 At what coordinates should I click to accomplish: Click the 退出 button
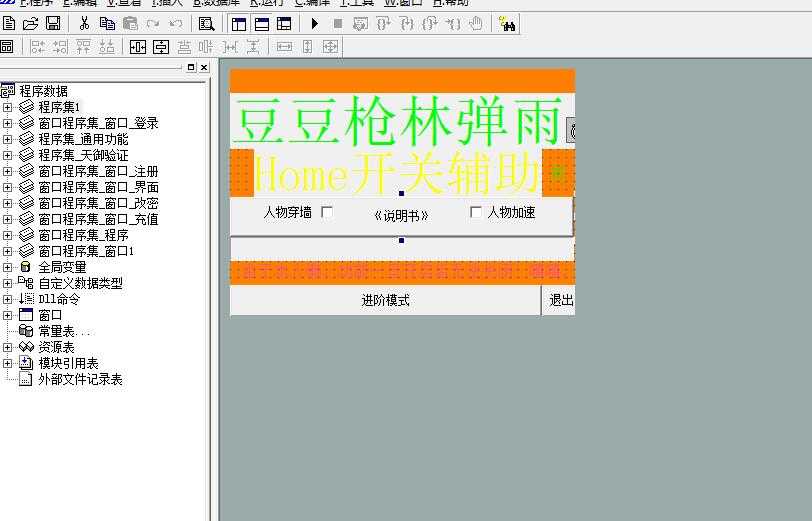[x=559, y=300]
